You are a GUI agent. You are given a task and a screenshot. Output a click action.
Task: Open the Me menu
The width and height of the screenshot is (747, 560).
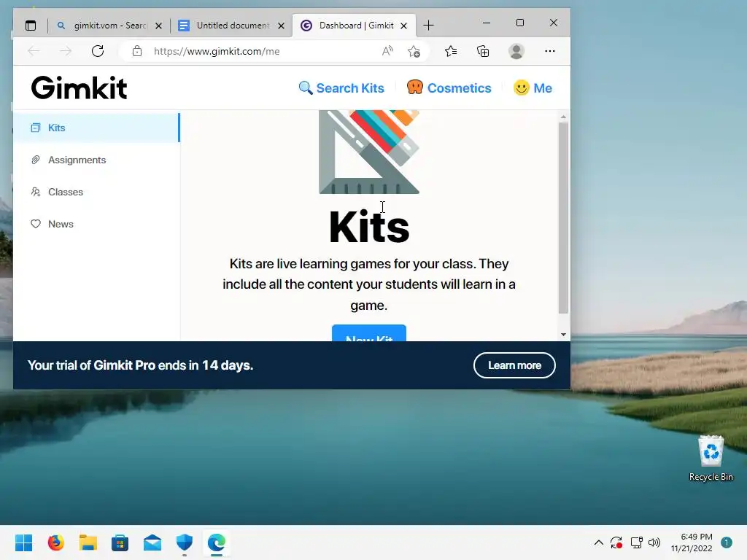(x=533, y=88)
